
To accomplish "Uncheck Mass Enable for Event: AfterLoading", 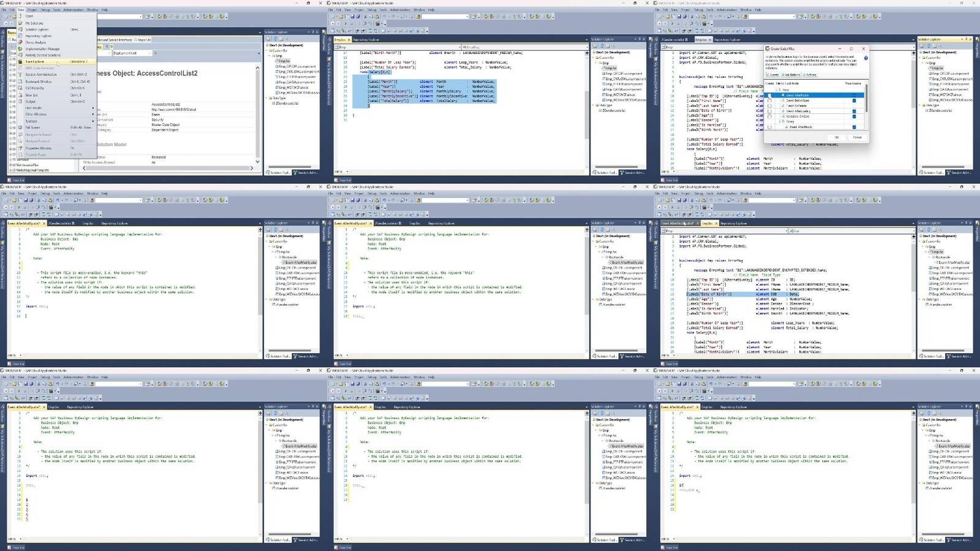I will coord(854,111).
